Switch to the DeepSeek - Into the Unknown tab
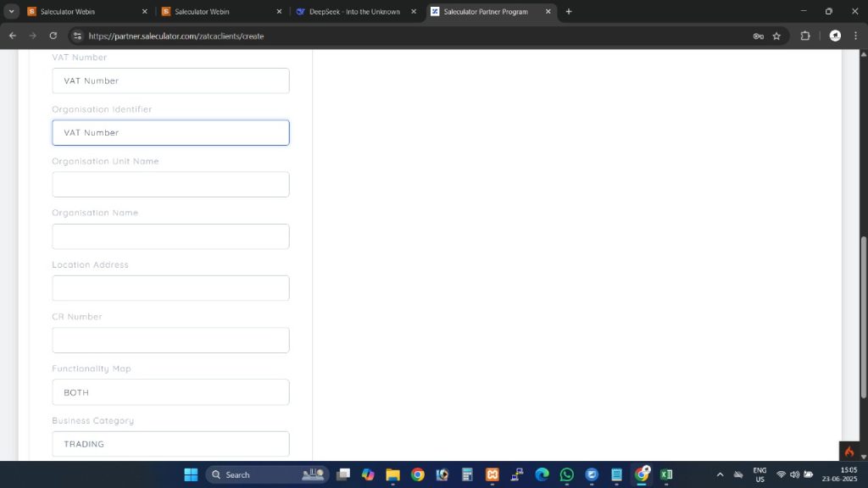The width and height of the screenshot is (868, 488). click(x=354, y=12)
